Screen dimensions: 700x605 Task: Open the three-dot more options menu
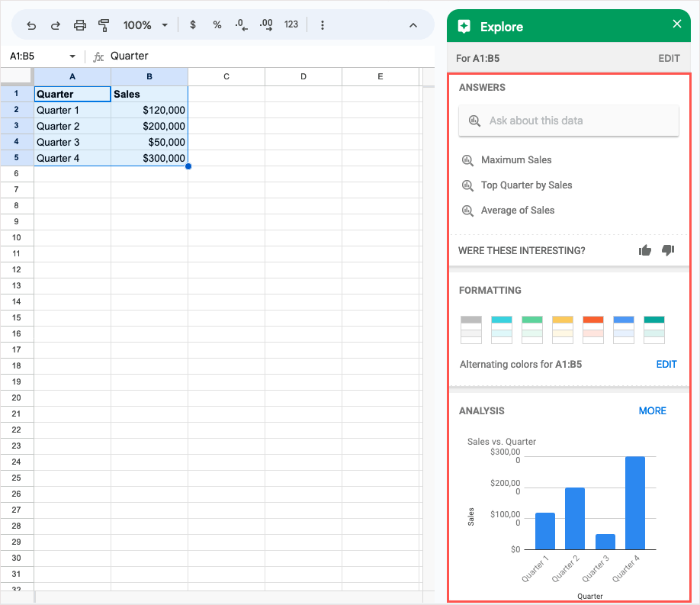tap(323, 25)
